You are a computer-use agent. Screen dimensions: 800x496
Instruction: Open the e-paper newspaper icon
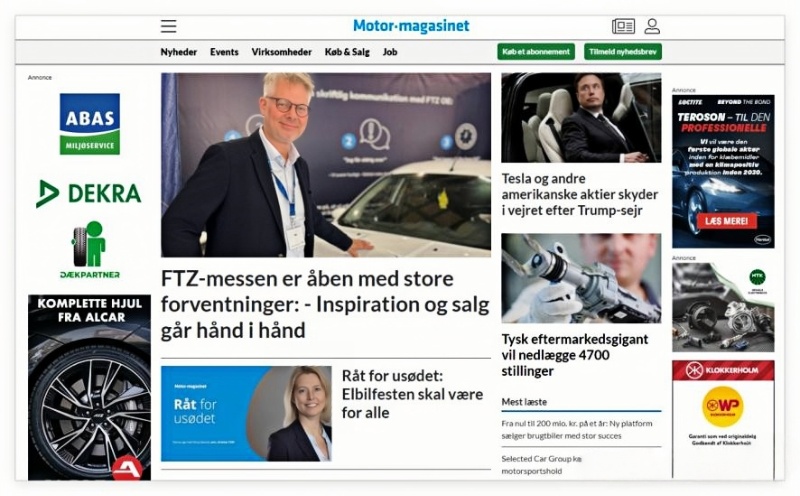623,26
